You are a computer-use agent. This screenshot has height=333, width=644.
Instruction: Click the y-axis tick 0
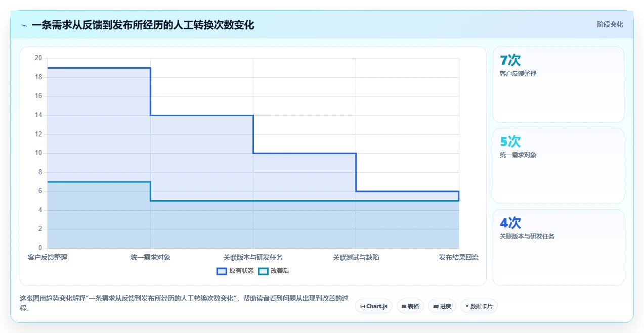point(40,248)
